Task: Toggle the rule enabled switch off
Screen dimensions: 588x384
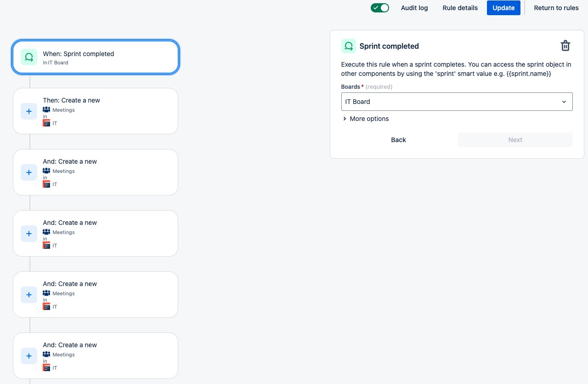Action: pos(380,8)
